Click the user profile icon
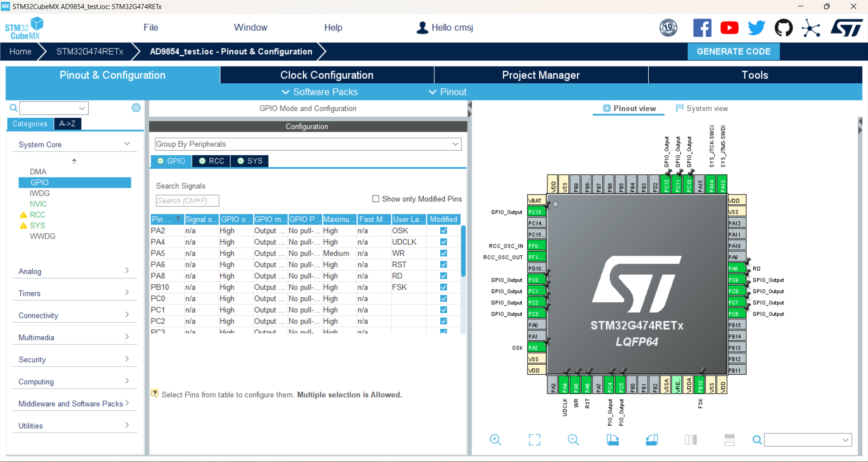 click(x=422, y=28)
